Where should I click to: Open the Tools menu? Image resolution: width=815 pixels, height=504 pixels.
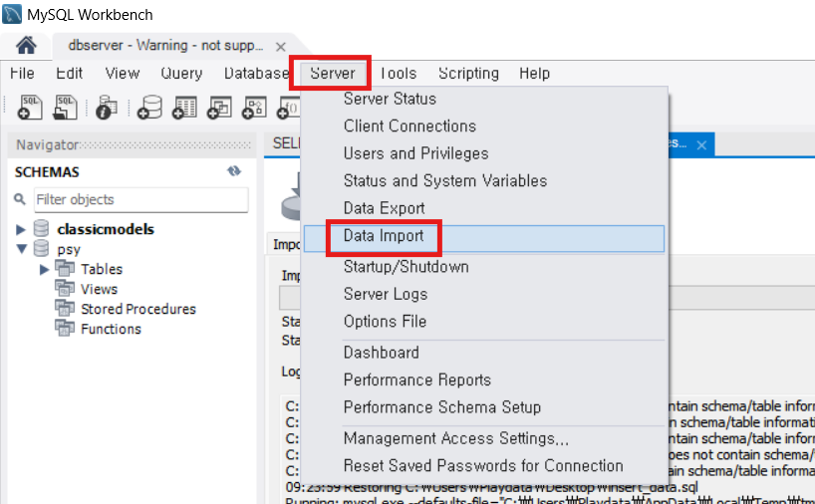tap(399, 74)
